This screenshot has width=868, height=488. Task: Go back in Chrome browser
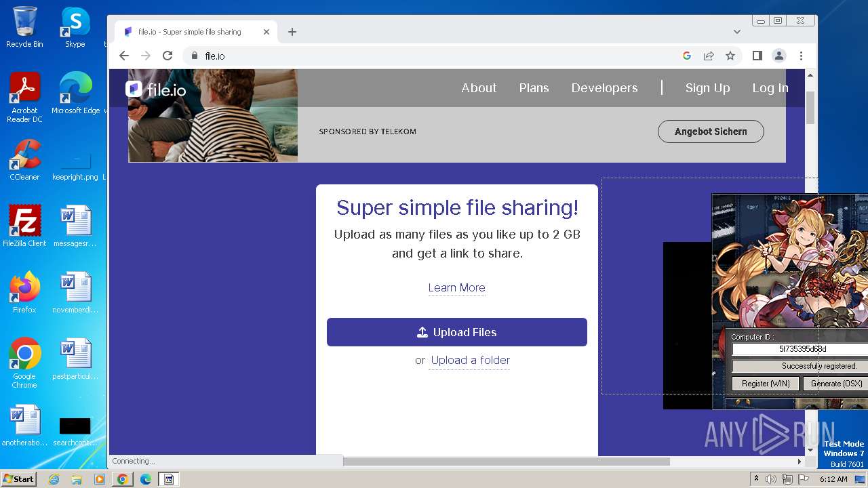point(124,56)
